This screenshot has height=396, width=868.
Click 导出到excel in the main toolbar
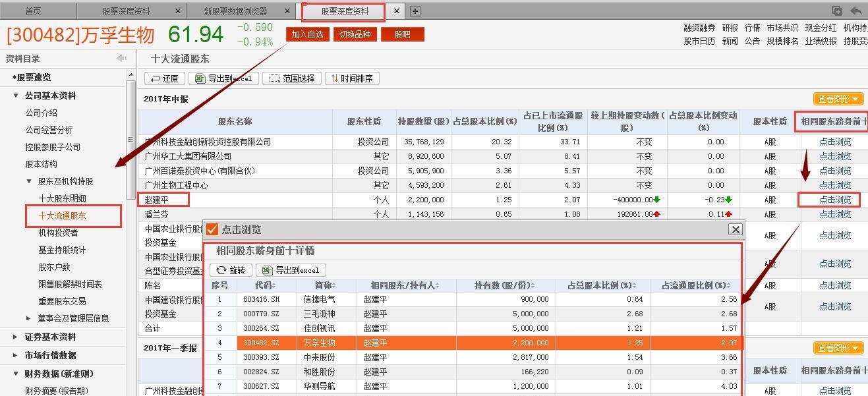click(223, 78)
